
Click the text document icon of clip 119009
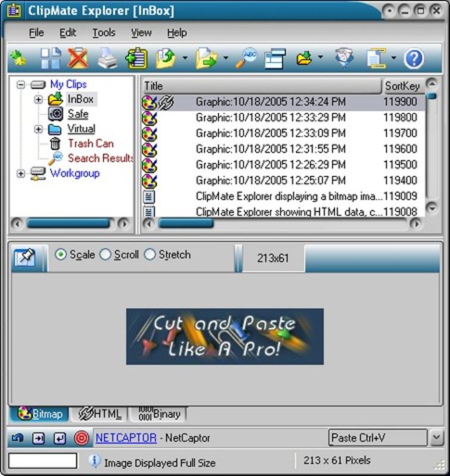(x=149, y=196)
